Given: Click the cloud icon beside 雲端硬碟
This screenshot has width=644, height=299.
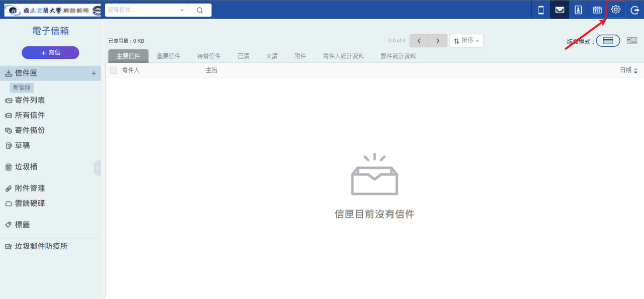Looking at the screenshot, I should tap(9, 204).
